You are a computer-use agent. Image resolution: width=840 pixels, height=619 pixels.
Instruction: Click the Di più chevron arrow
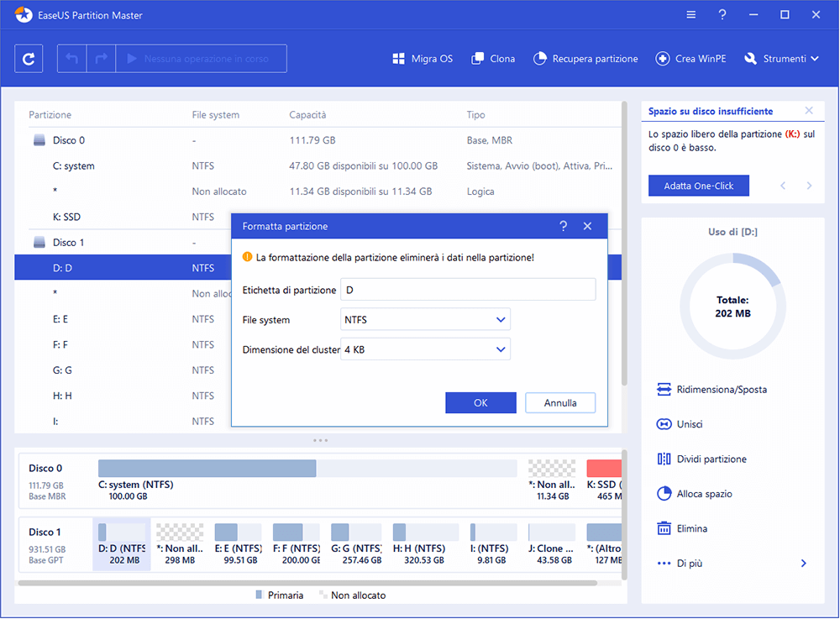coord(804,564)
